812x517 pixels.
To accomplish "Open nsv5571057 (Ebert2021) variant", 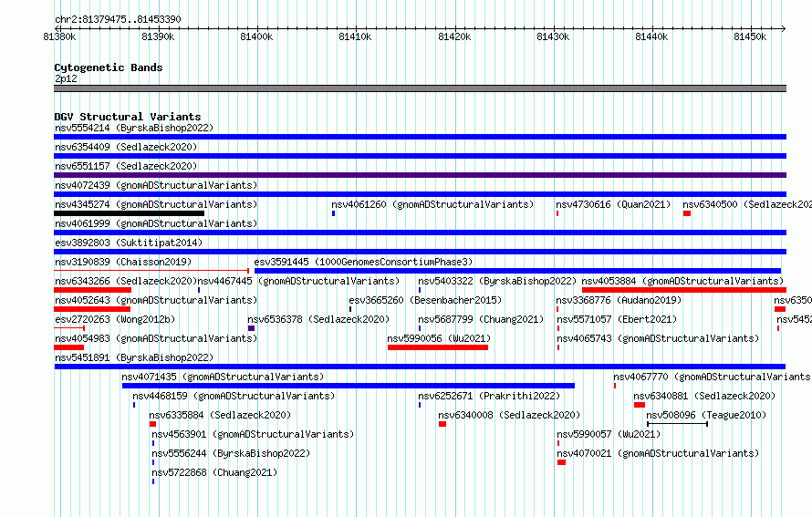I will coord(616,319).
